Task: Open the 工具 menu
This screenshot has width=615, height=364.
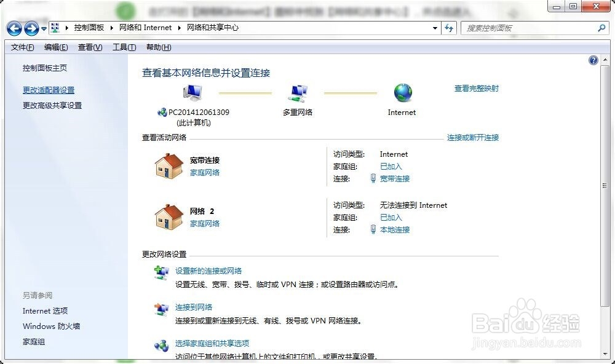Action: (124, 47)
